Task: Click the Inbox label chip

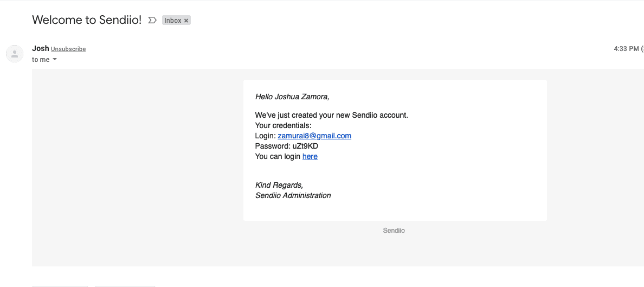Action: [173, 21]
